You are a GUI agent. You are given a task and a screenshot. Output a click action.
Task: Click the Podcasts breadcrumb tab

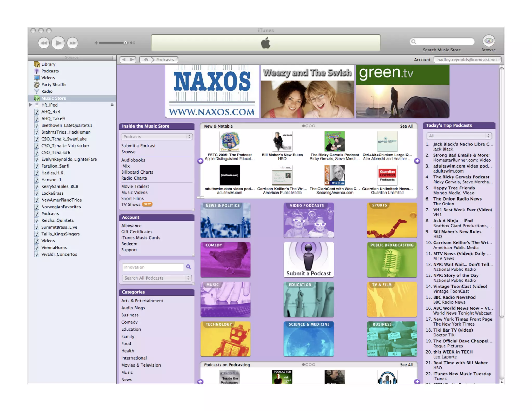[x=165, y=59]
